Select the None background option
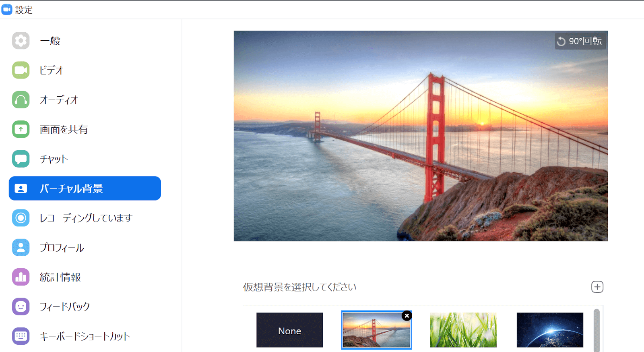 pos(290,330)
